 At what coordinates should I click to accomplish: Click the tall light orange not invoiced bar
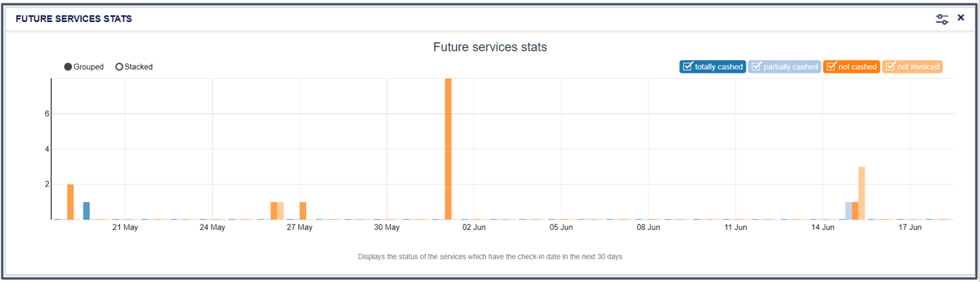coord(862,193)
